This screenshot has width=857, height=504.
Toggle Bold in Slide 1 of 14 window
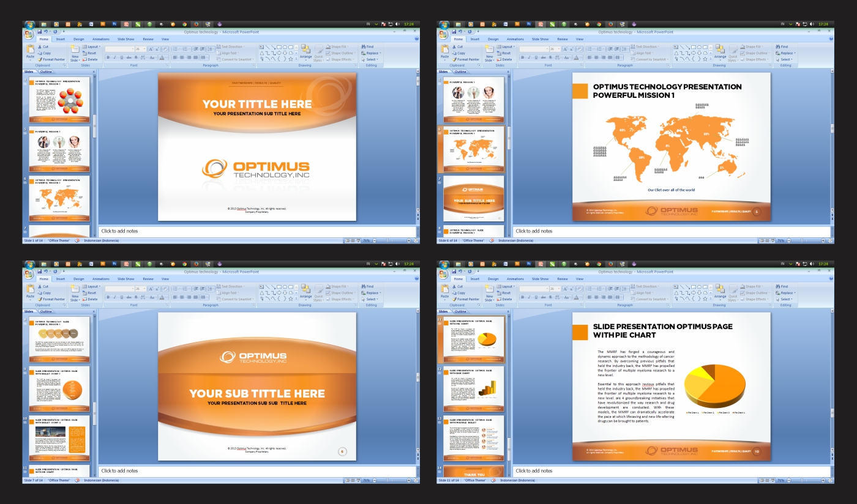click(108, 57)
